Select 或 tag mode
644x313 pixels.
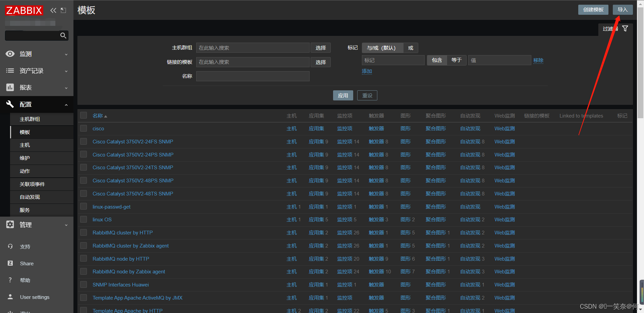411,48
